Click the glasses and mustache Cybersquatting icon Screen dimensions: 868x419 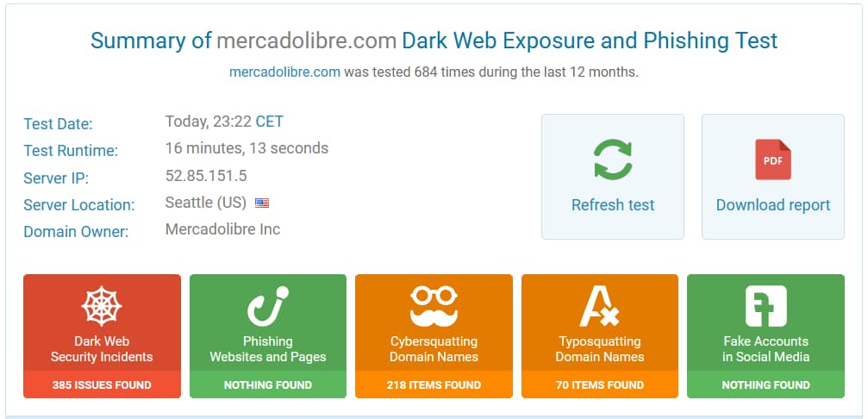point(434,306)
